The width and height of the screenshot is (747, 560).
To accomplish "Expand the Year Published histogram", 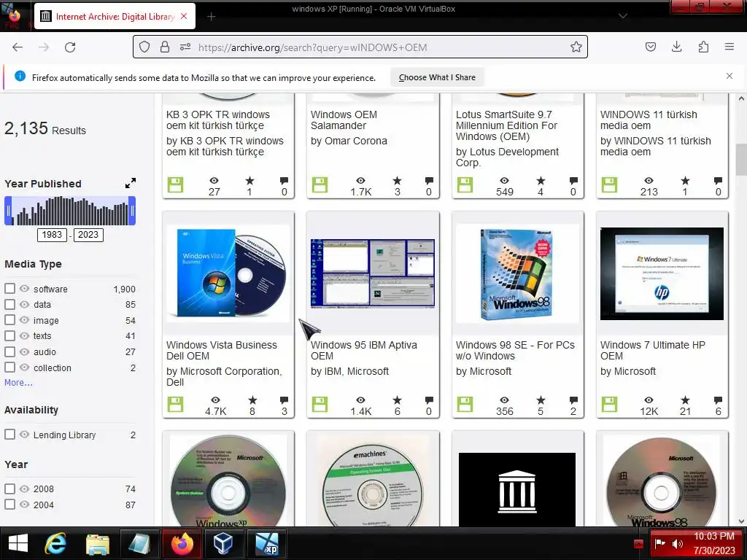I will pos(130,183).
